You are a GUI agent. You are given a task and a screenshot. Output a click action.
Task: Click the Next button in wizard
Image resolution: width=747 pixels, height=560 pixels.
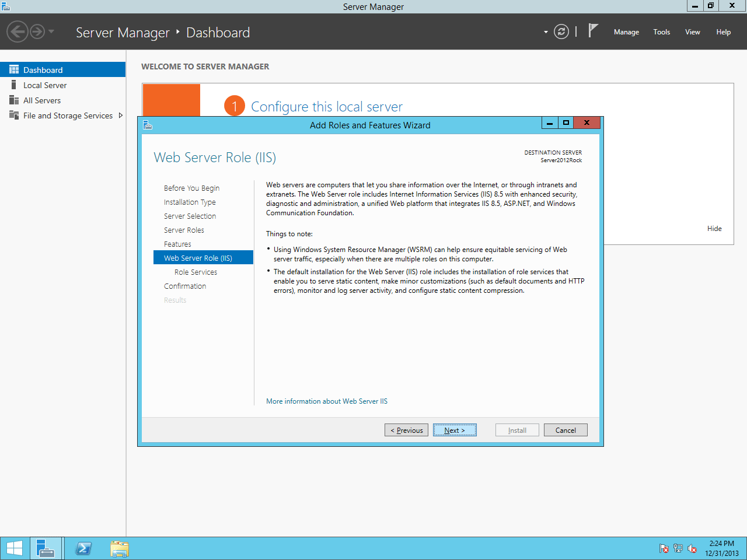pyautogui.click(x=455, y=430)
